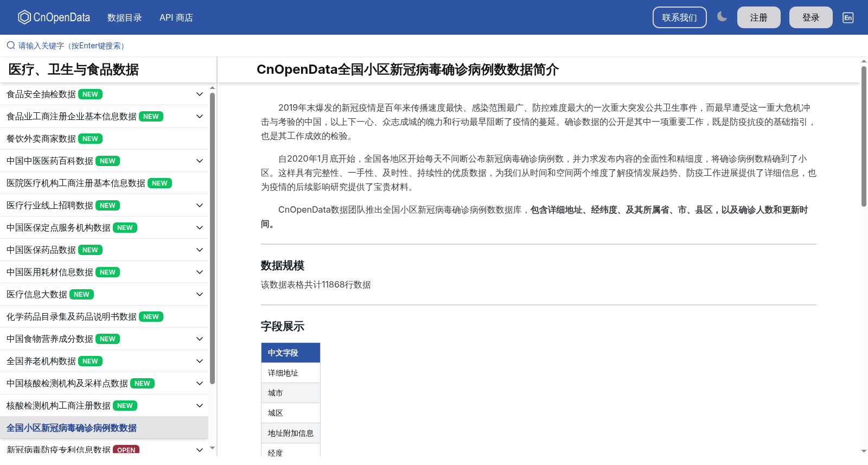The width and height of the screenshot is (868, 465).
Task: Click sidebar scrollbar down arrow
Action: [212, 448]
